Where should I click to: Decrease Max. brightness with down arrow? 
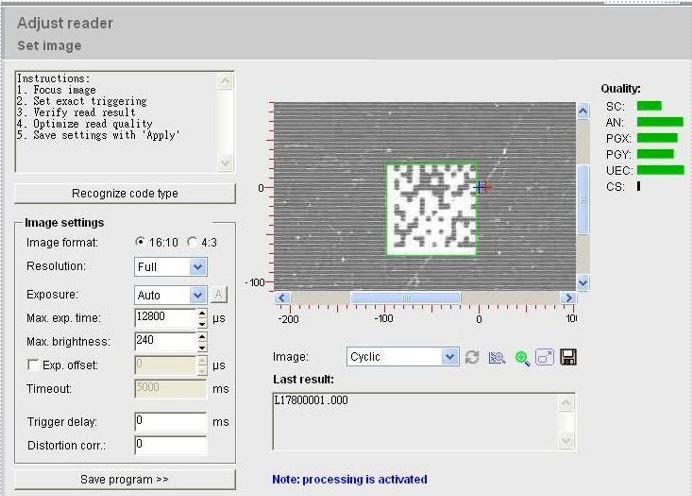(202, 347)
